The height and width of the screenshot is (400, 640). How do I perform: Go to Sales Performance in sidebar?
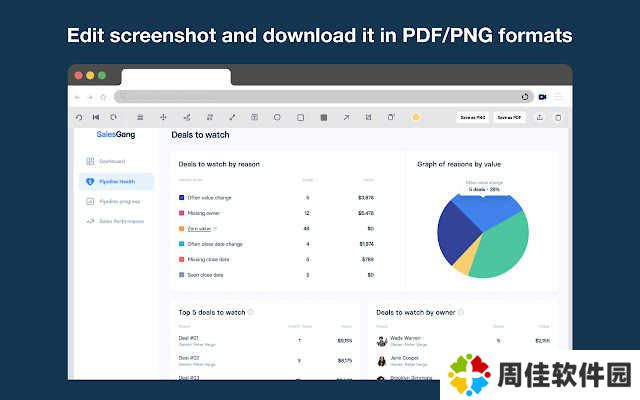point(120,220)
